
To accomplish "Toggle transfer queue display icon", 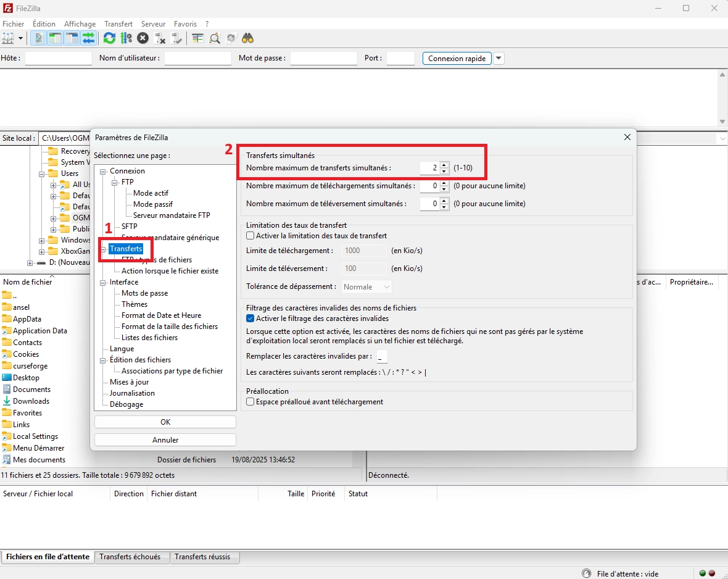I will click(88, 38).
